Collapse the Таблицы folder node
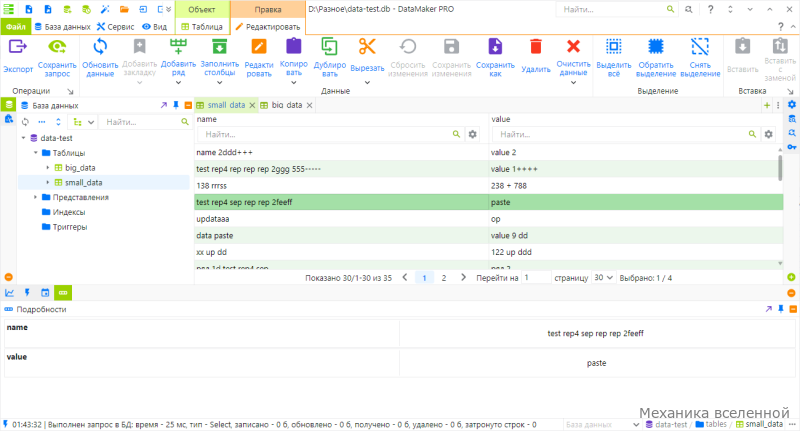This screenshot has width=800, height=431. click(x=36, y=153)
